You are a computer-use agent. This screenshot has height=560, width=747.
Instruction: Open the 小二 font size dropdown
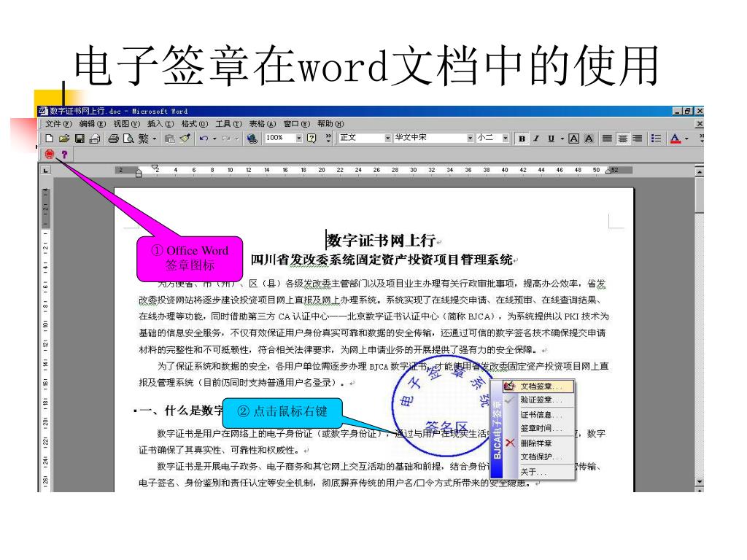pyautogui.click(x=506, y=138)
